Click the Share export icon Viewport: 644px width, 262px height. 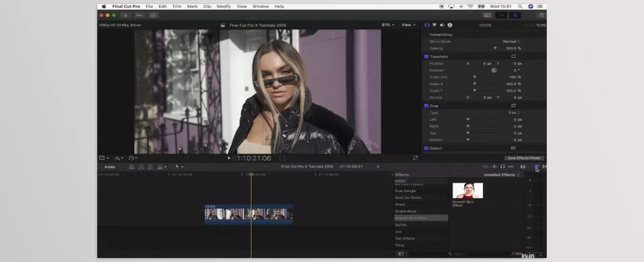tap(541, 15)
